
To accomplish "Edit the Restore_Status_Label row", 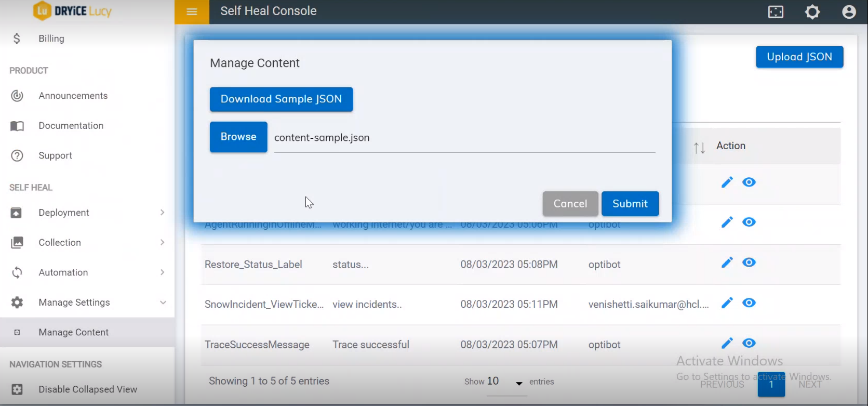I will [x=727, y=263].
